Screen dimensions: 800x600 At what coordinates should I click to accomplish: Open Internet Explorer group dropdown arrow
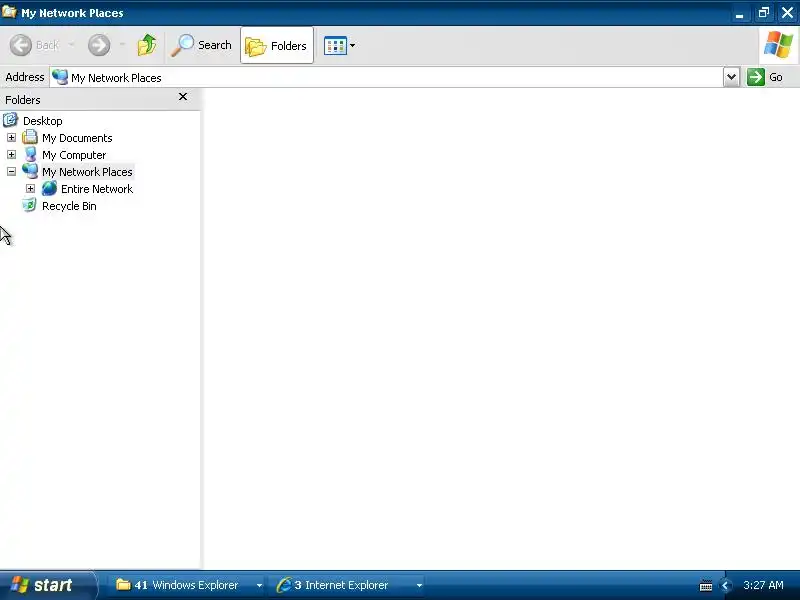tap(419, 585)
